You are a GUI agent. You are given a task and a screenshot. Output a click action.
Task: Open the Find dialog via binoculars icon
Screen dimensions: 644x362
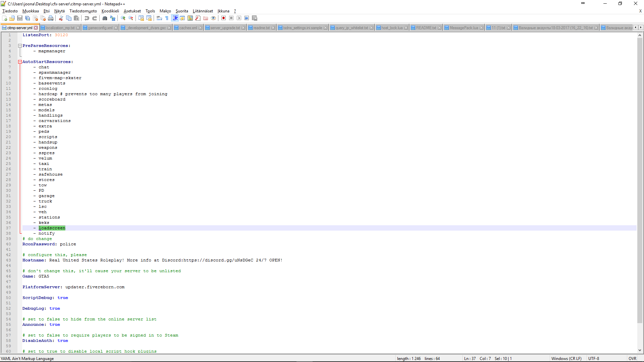tap(104, 18)
